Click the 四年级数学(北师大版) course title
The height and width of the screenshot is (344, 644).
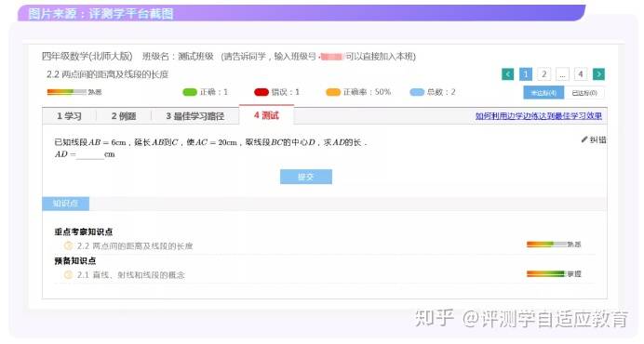(x=87, y=56)
